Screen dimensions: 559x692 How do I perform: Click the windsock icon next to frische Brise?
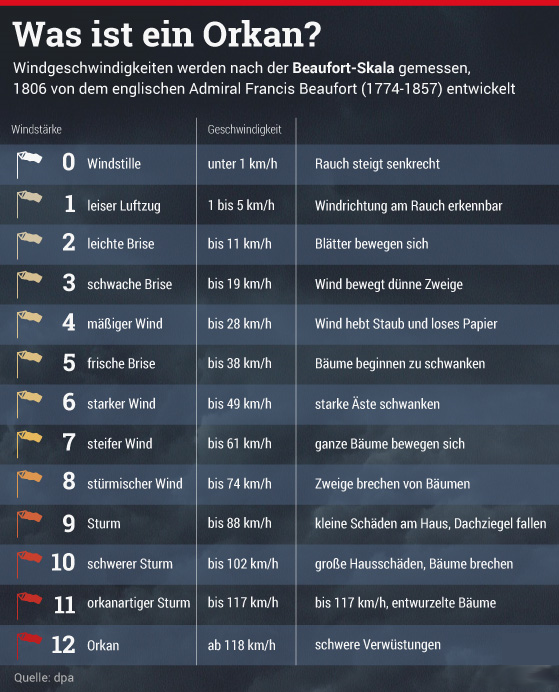29,364
